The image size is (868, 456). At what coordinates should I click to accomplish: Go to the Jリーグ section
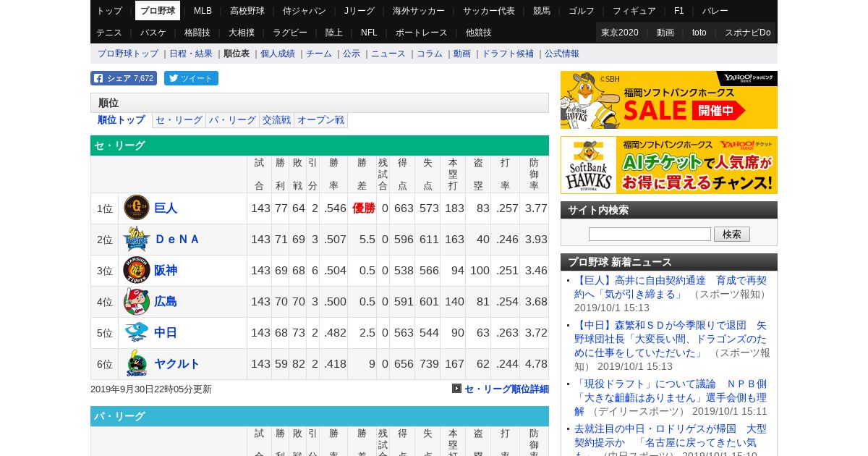(x=359, y=11)
